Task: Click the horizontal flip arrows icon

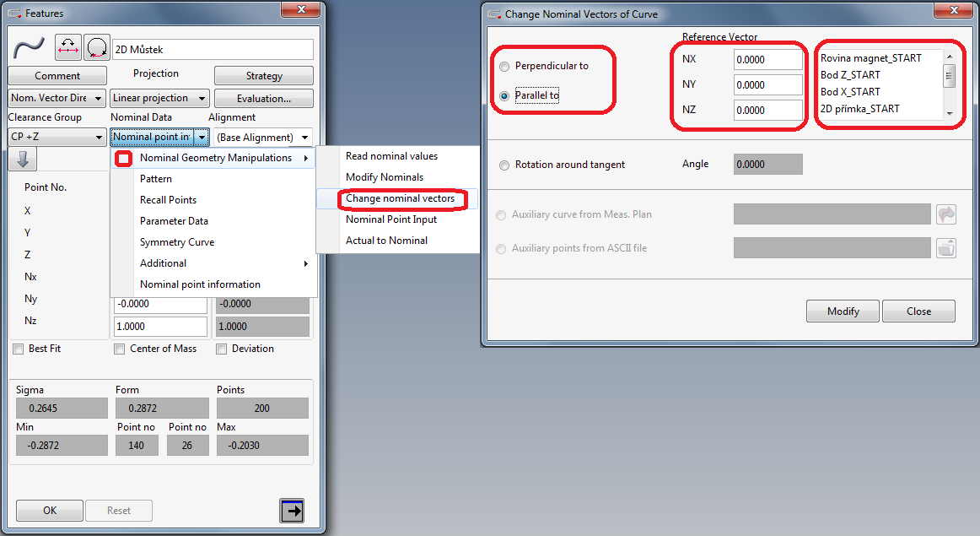Action: (68, 47)
